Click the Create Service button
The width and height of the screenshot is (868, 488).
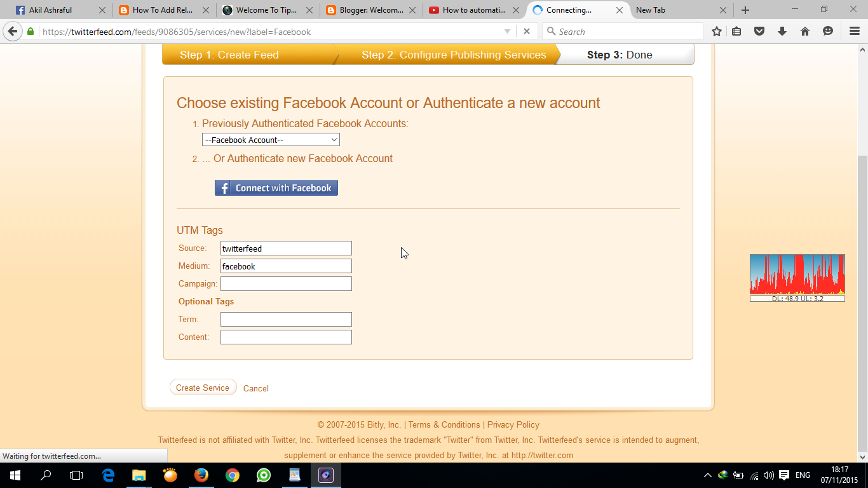point(203,388)
